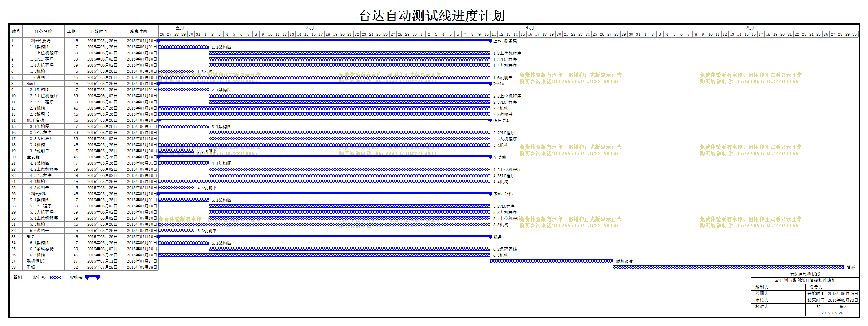Screen dimensions: 868x326
Task: Click the 工期 column header in task table
Action: point(72,31)
